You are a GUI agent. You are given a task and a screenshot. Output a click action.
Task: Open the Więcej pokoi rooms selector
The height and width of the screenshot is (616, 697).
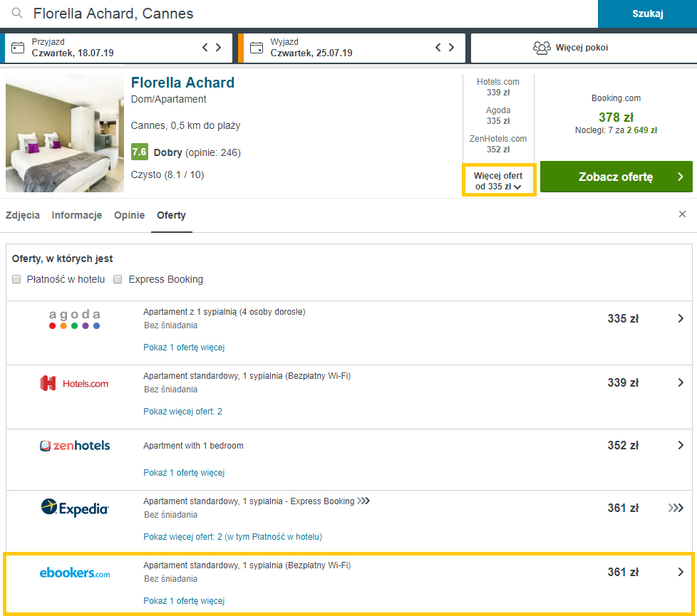point(584,48)
